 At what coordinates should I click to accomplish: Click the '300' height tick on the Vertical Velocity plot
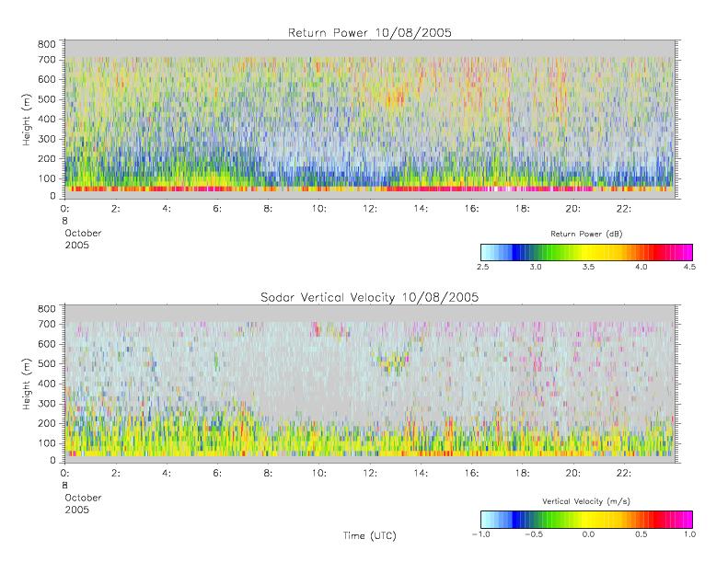pyautogui.click(x=46, y=404)
